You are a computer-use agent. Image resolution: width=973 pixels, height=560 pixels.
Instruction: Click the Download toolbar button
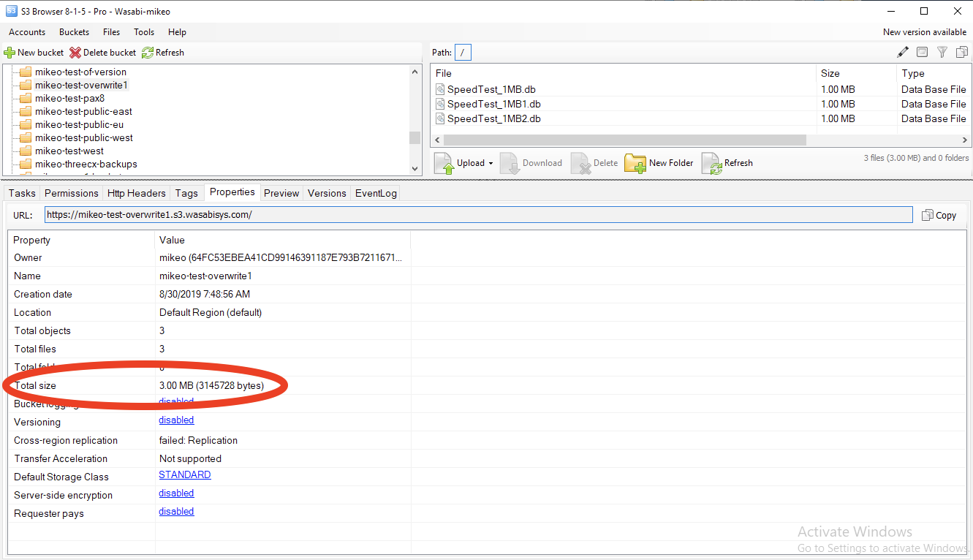tap(531, 163)
